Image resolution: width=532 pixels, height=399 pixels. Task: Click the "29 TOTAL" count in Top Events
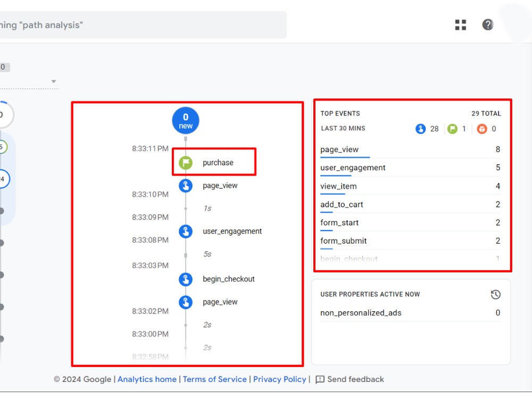tap(486, 114)
